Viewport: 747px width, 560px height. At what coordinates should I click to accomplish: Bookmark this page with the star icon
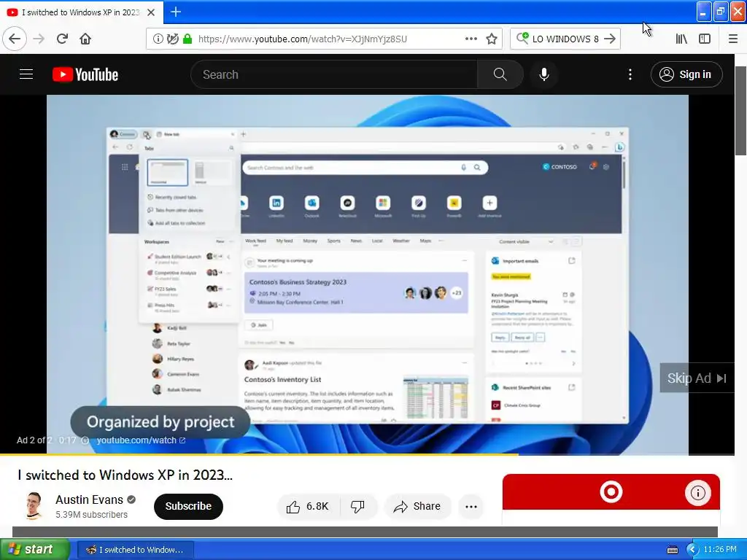(x=492, y=39)
